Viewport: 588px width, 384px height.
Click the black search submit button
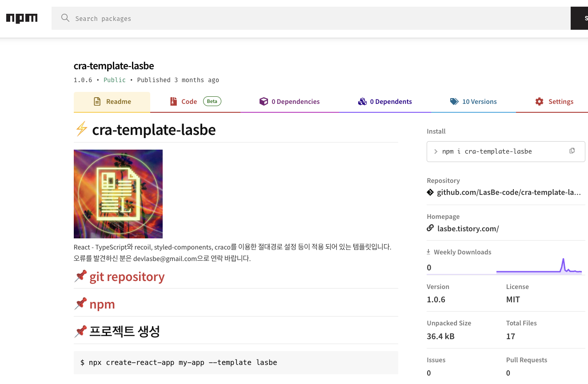(x=579, y=18)
